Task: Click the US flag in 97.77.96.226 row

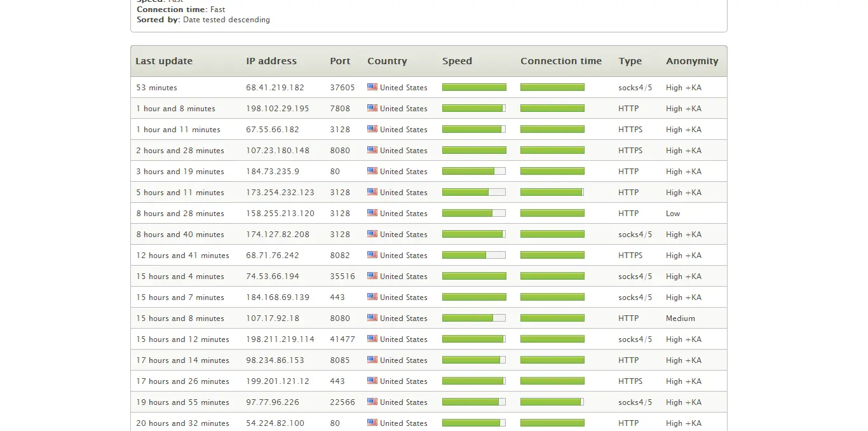Action: point(372,402)
